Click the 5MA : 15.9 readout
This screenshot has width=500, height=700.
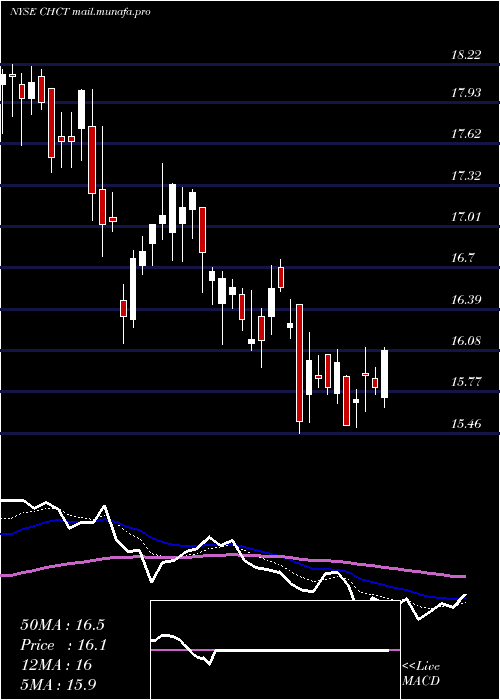point(59,685)
